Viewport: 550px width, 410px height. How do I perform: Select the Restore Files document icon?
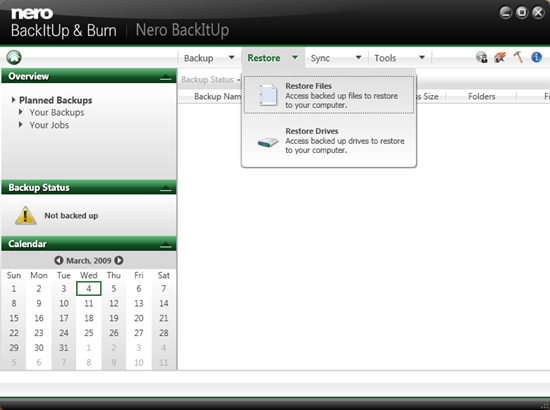(x=268, y=95)
